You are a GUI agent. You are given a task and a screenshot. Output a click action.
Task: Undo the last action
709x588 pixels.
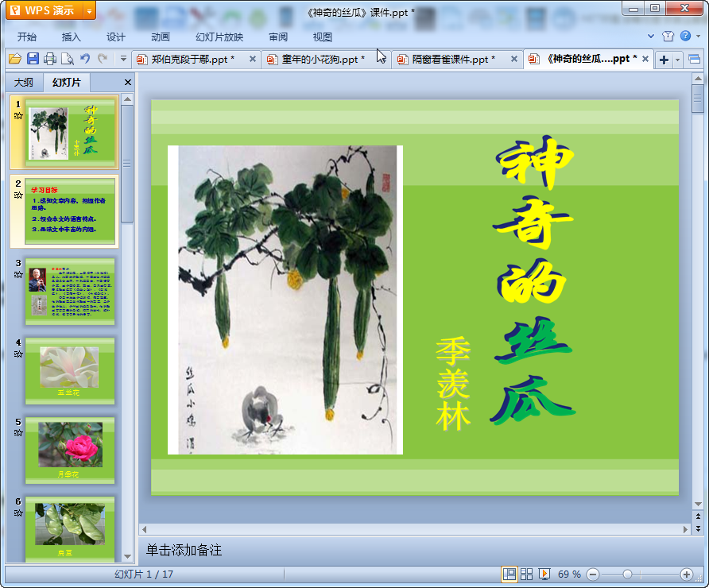(x=85, y=58)
